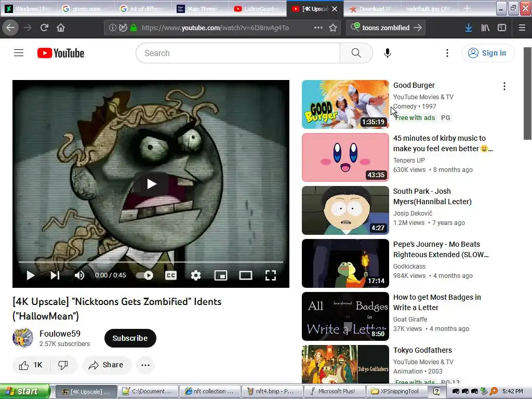Switch to the Download XP tab
Screen dimensions: 532x399
[x=373, y=8]
